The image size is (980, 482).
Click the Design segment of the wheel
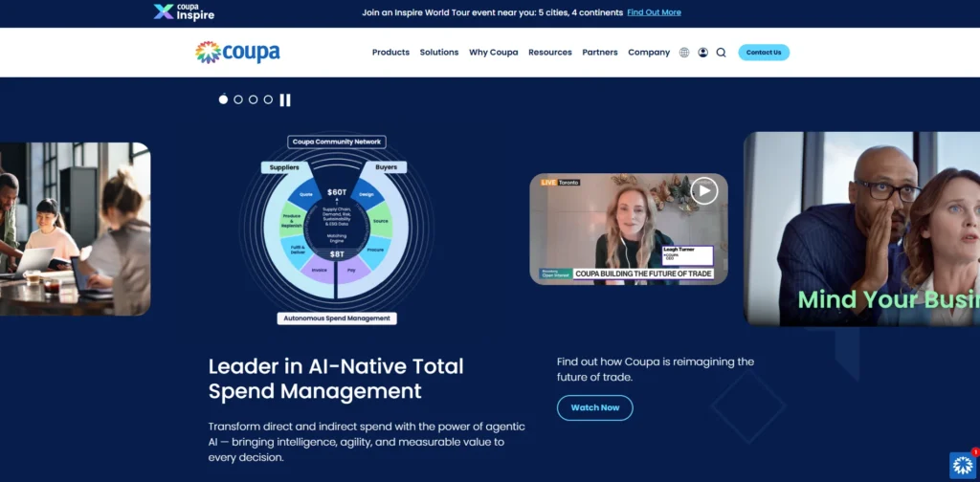367,194
